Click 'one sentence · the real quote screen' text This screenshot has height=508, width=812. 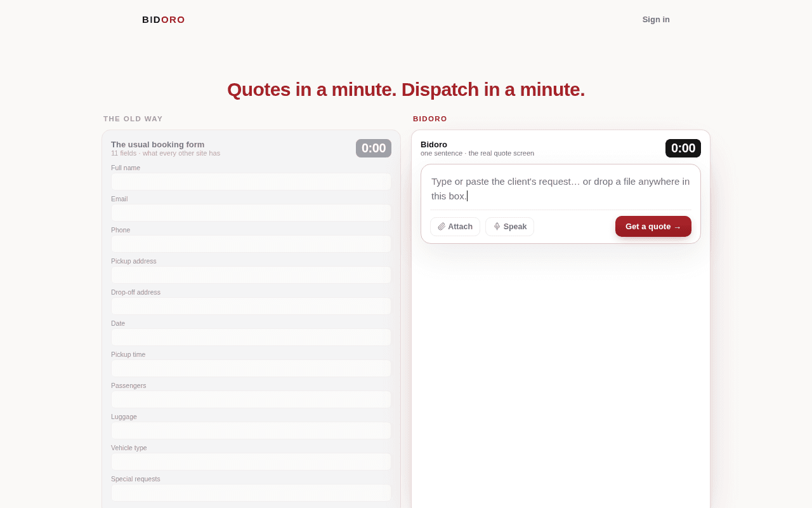477,153
